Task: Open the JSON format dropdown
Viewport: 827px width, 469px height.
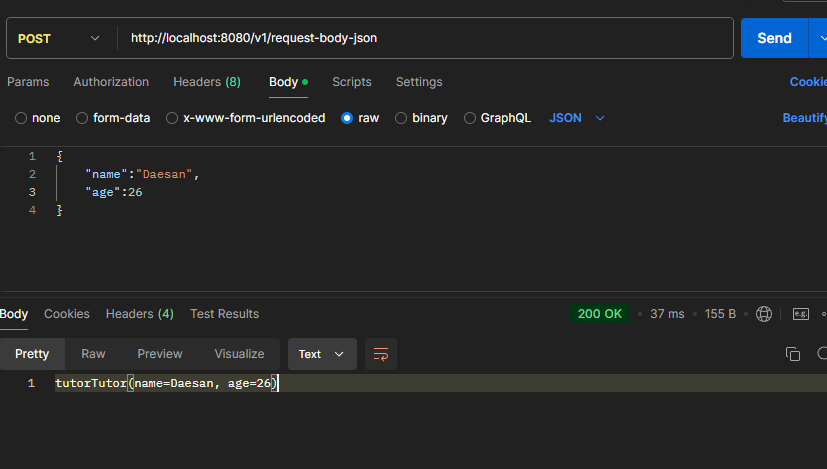Action: click(x=576, y=118)
